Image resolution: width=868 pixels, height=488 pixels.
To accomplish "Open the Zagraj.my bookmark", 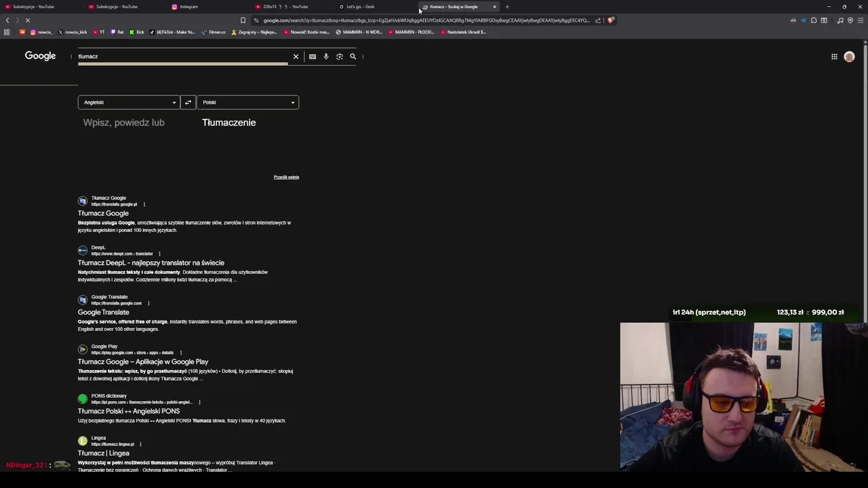I will pos(254,32).
